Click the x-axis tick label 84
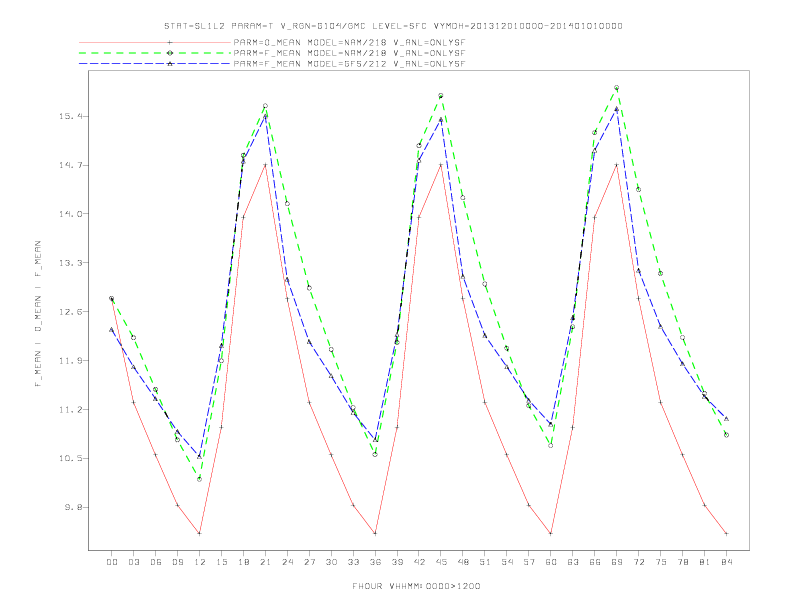This screenshot has width=792, height=612. (x=726, y=562)
